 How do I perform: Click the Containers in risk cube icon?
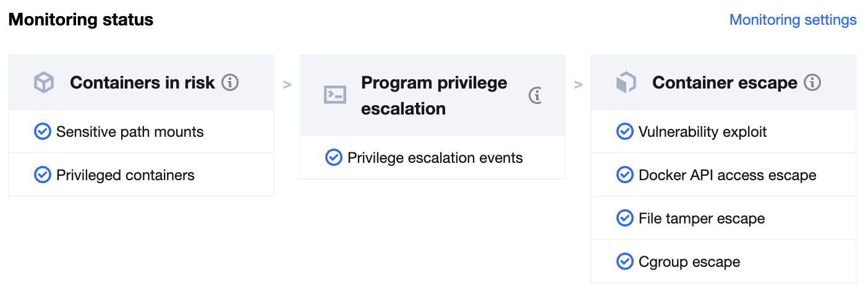point(44,82)
